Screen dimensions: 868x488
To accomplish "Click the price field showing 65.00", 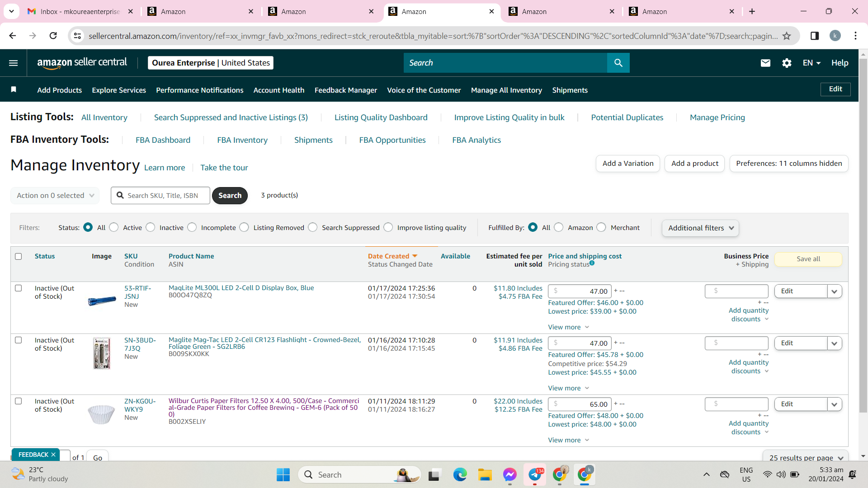I will tap(580, 404).
